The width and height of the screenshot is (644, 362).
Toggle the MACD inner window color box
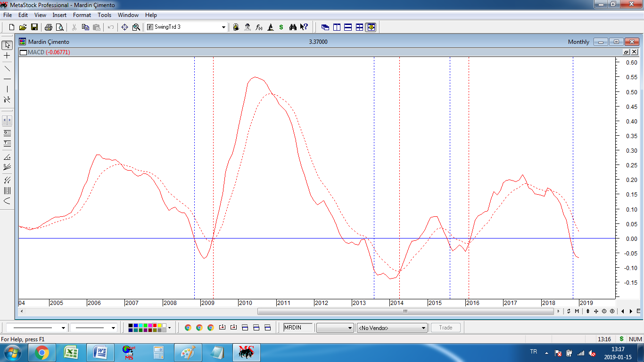23,52
